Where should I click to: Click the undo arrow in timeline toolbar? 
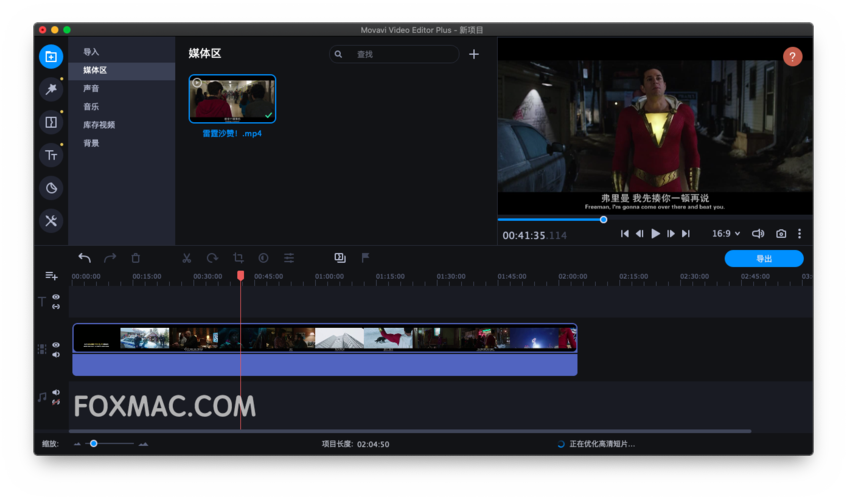(x=84, y=258)
